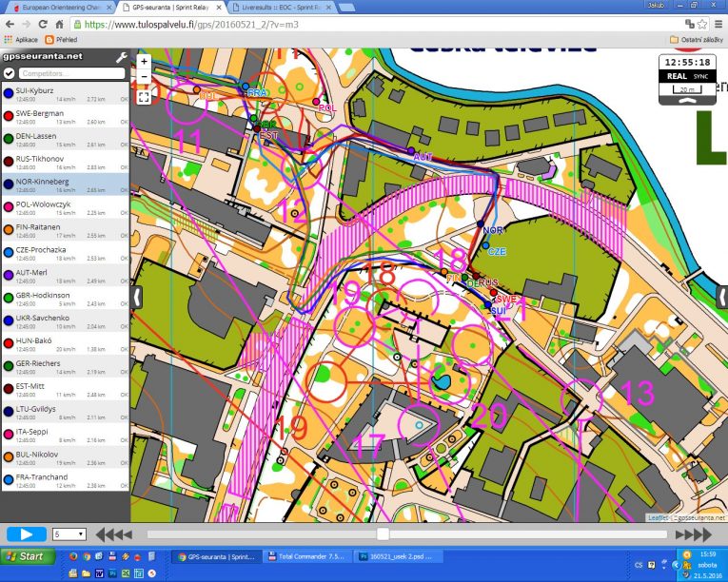The height and width of the screenshot is (582, 728).
Task: Select the AUT-Merl color dot
Action: (9, 275)
